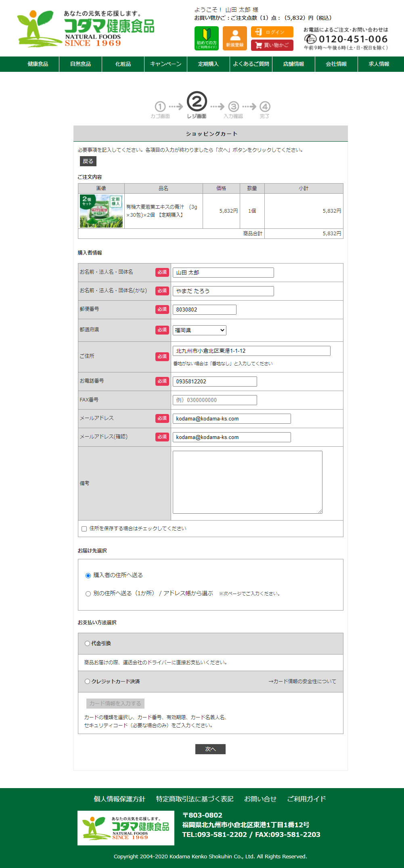Viewport: 404px width, 868px height.
Task: Open 店舗情報 in the navigation bar
Action: click(294, 64)
